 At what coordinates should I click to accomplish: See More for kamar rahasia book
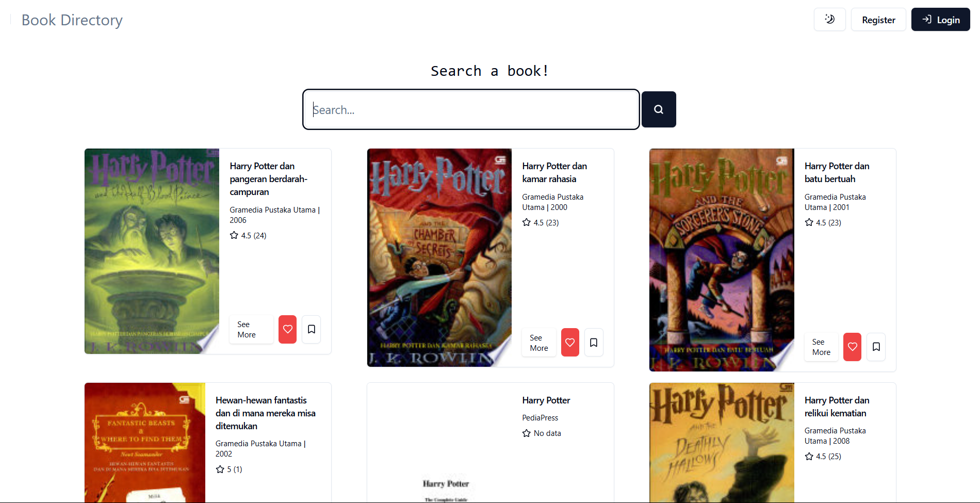(539, 343)
